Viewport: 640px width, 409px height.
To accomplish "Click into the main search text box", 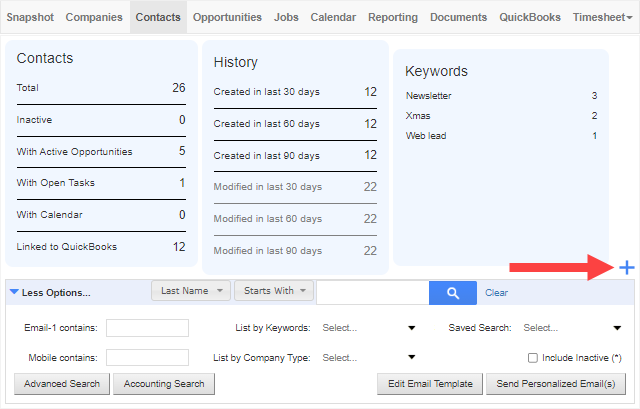I will (373, 293).
